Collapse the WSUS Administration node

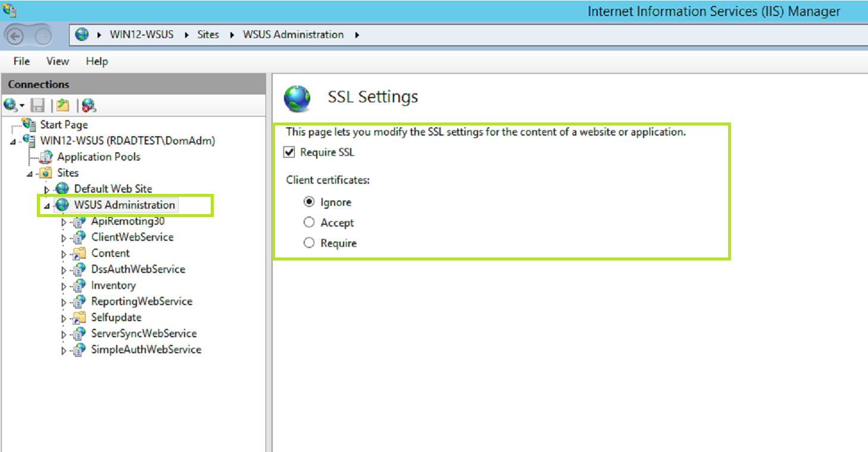coord(47,206)
